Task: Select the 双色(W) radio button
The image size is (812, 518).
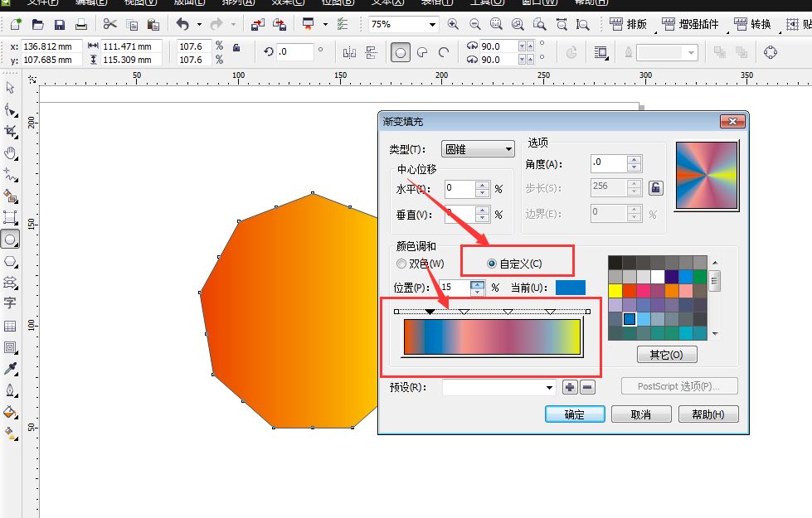Action: tap(401, 263)
